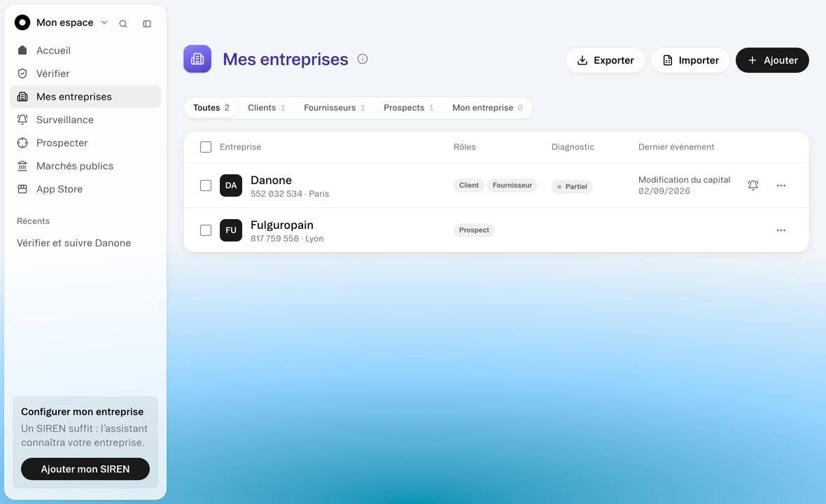Viewport: 826px width, 504px height.
Task: Open Vérifier in the sidebar
Action: pos(85,73)
